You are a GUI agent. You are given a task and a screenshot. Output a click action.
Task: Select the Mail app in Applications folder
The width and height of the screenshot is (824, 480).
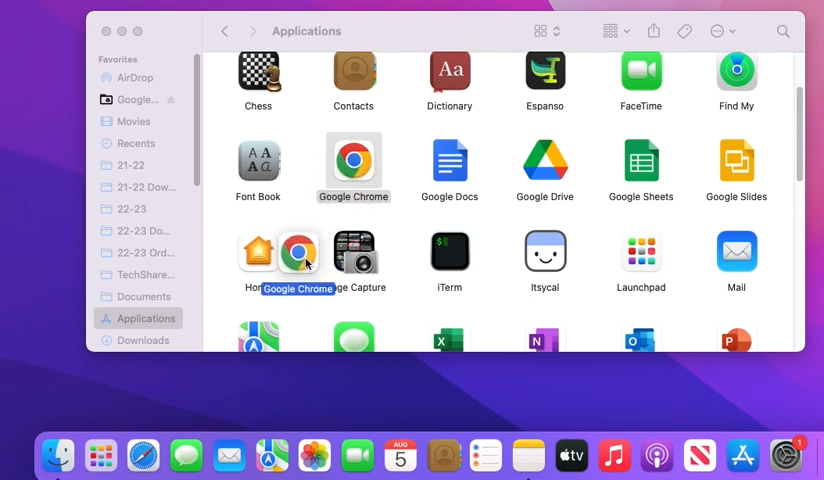737,251
